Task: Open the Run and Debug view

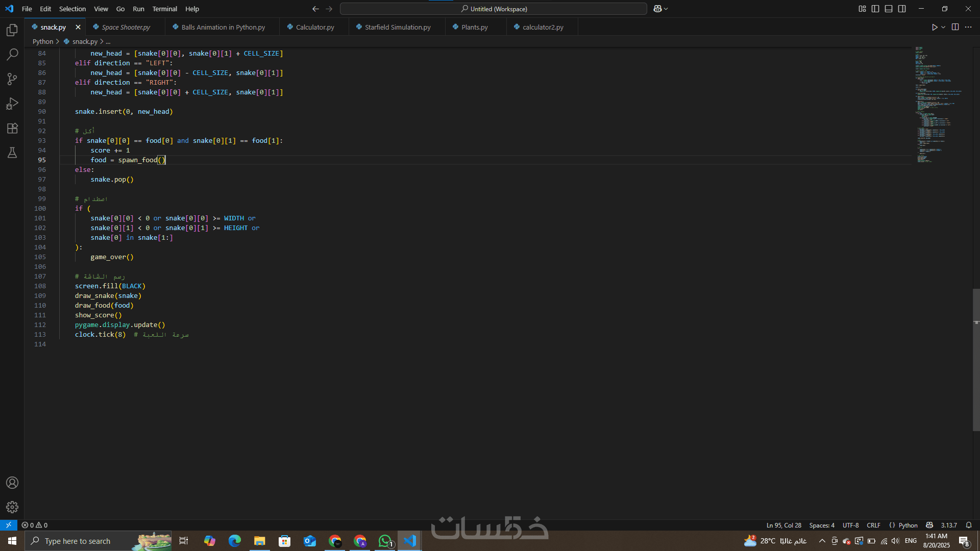Action: click(12, 104)
